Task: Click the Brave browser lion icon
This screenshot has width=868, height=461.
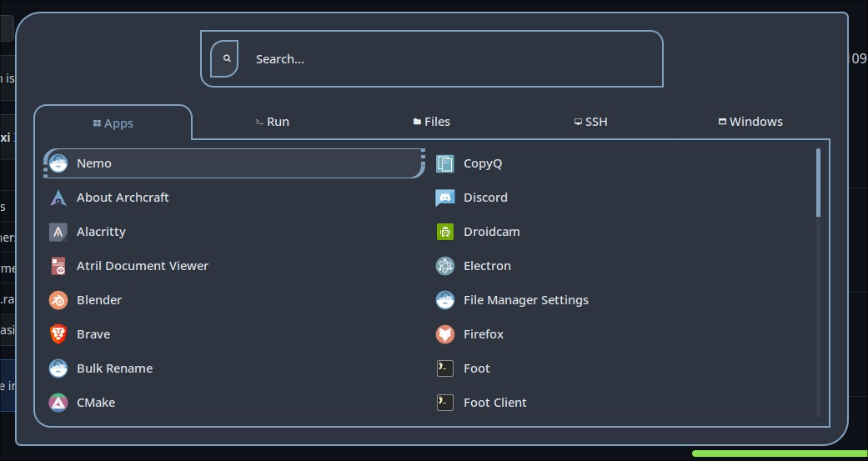Action: coord(58,334)
